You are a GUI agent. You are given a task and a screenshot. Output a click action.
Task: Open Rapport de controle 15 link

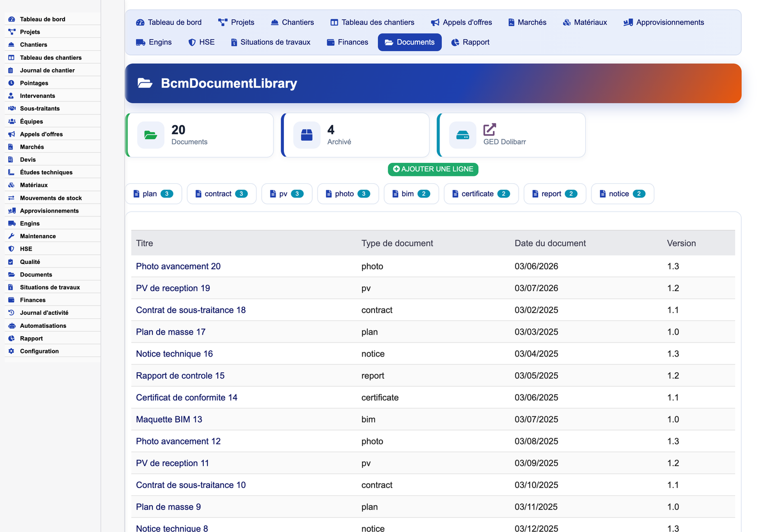[x=180, y=376]
